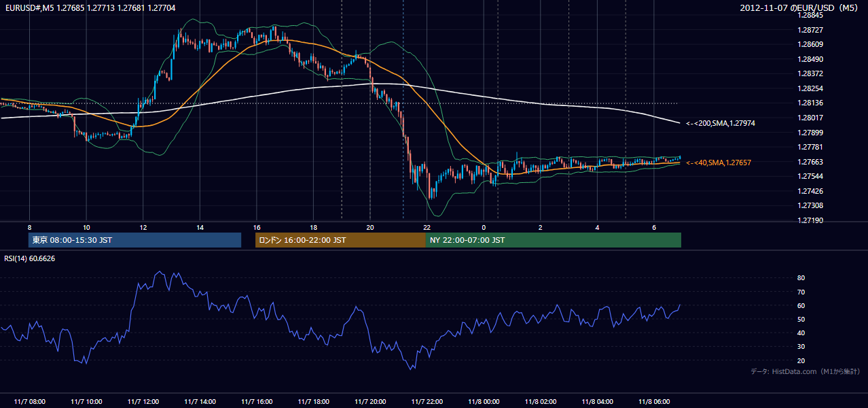The height and width of the screenshot is (408, 868).
Task: Click hour label 16 under the price chart
Action: [257, 227]
